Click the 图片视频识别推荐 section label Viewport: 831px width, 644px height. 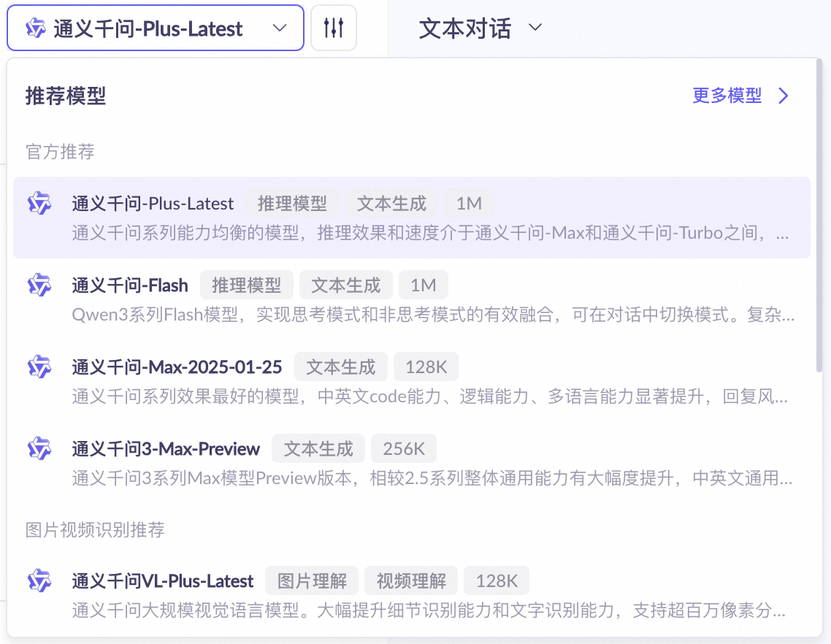pos(95,529)
